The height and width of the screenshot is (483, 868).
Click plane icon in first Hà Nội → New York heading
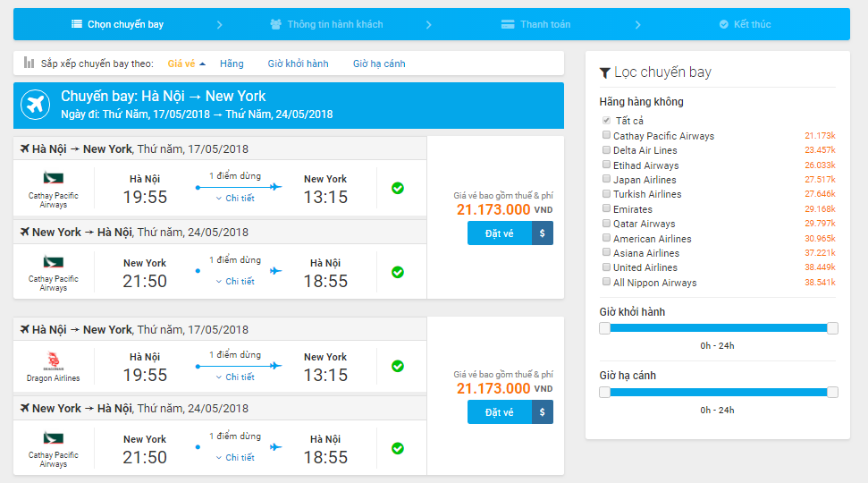(x=24, y=148)
